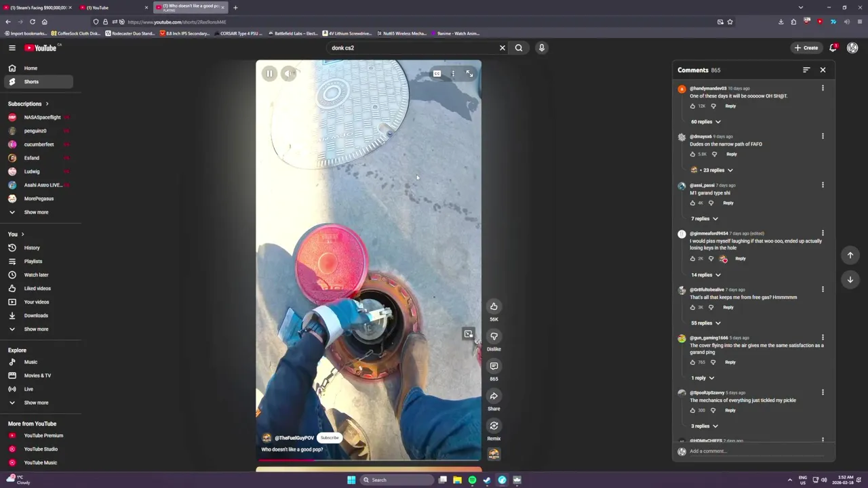Open the @TheFuelGuyPOV channel link
Screen dimensions: 868x488
294,438
